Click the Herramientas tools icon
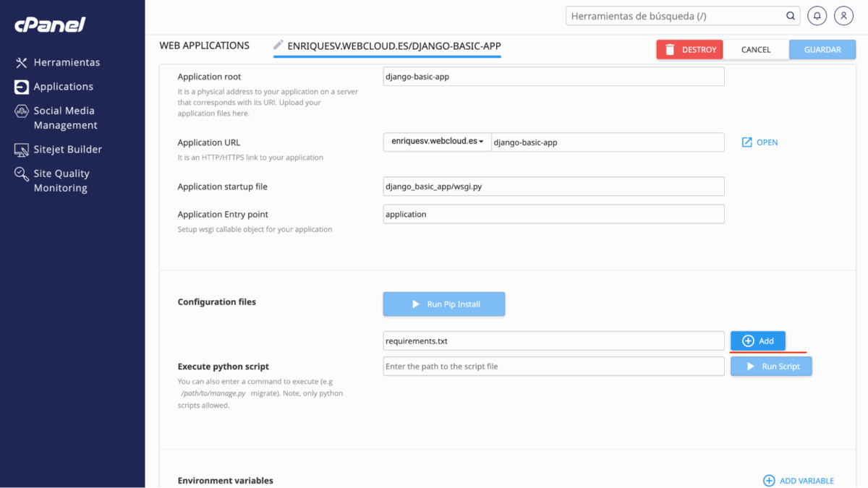 (21, 63)
